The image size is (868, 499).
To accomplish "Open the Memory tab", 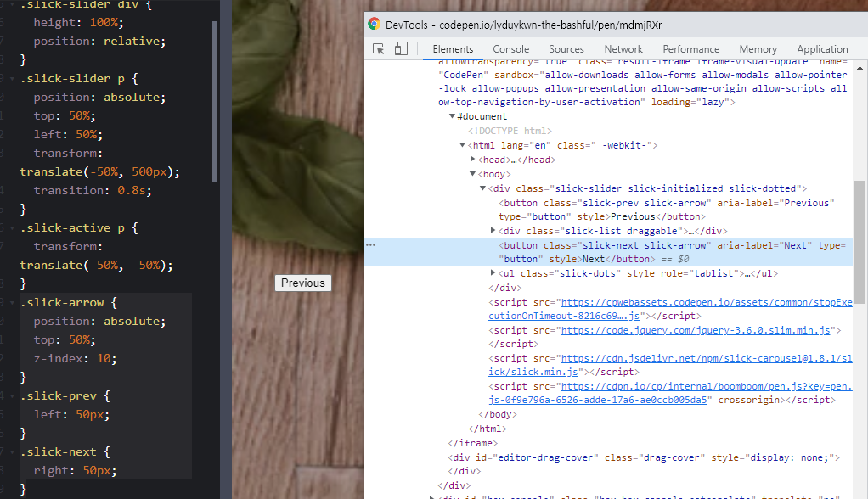I will click(758, 49).
